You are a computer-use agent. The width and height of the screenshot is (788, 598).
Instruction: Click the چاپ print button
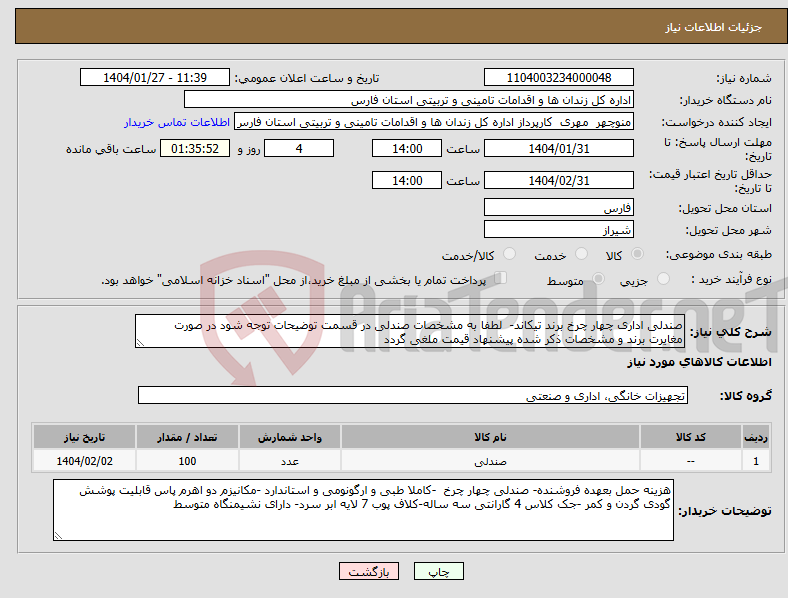(x=439, y=571)
